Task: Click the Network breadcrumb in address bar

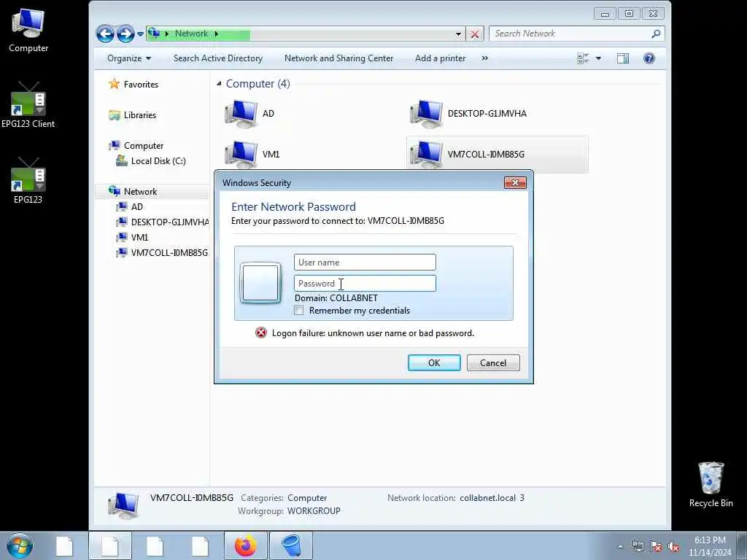Action: pyautogui.click(x=191, y=34)
